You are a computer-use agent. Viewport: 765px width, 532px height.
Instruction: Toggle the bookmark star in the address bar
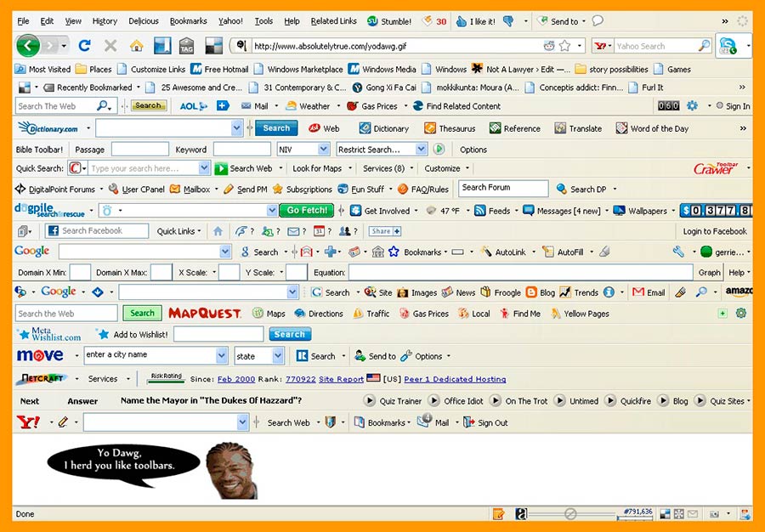pos(565,46)
